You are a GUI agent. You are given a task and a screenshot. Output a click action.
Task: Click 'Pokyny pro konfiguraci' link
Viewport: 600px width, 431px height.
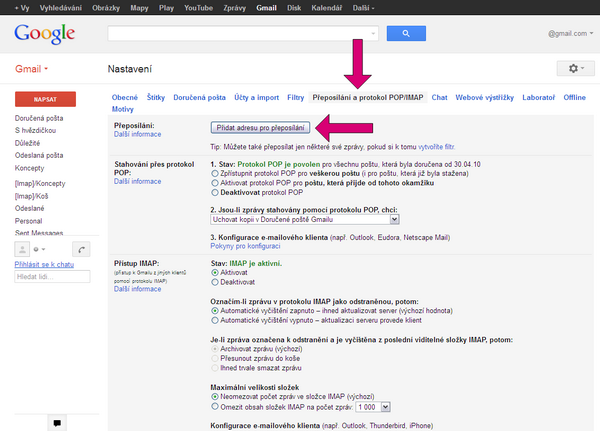point(245,246)
